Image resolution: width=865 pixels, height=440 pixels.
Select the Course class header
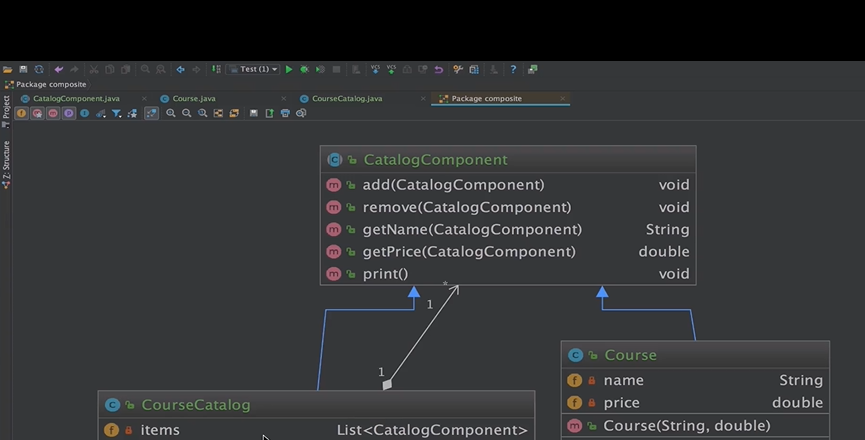coord(695,355)
